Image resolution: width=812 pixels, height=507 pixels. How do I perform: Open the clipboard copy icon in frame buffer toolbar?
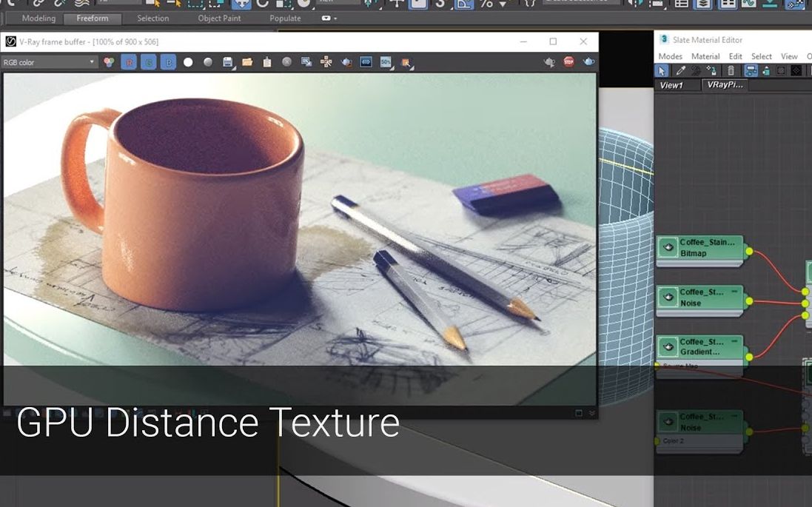pos(268,62)
